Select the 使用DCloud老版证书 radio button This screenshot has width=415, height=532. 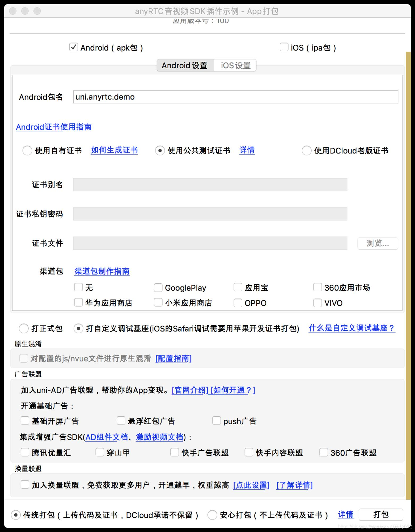306,151
